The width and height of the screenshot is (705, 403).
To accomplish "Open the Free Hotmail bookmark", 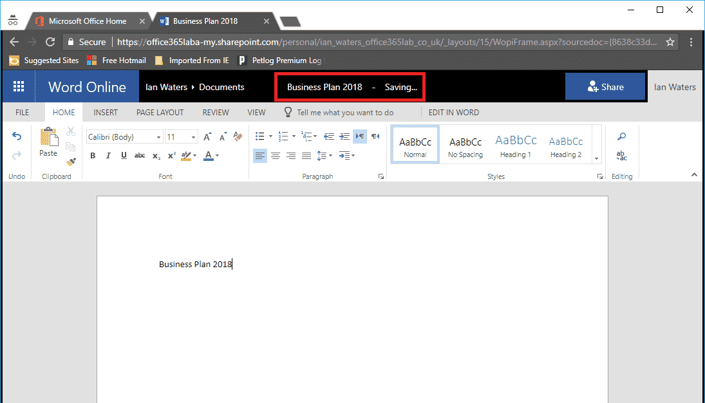I will pyautogui.click(x=117, y=60).
